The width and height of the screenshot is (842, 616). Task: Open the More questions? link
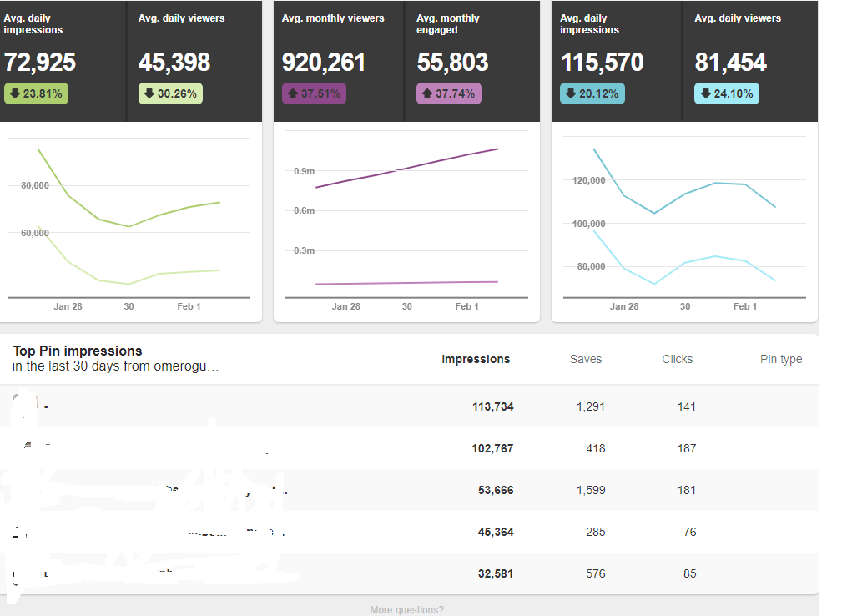(406, 609)
